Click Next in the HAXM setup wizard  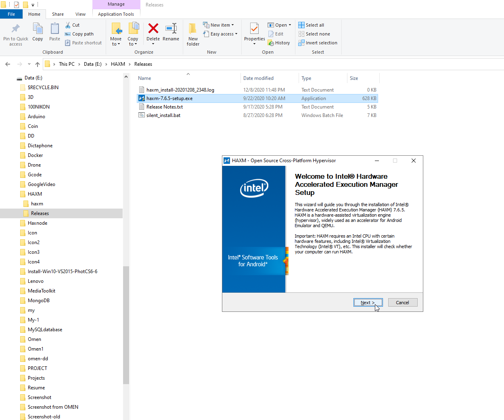(x=368, y=303)
